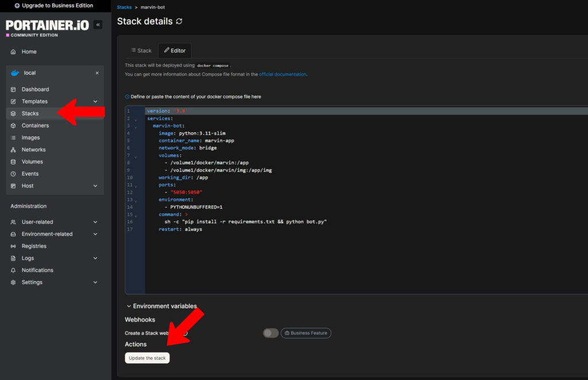Expand the Templates submenu chevron
588x380 pixels.
click(x=95, y=102)
